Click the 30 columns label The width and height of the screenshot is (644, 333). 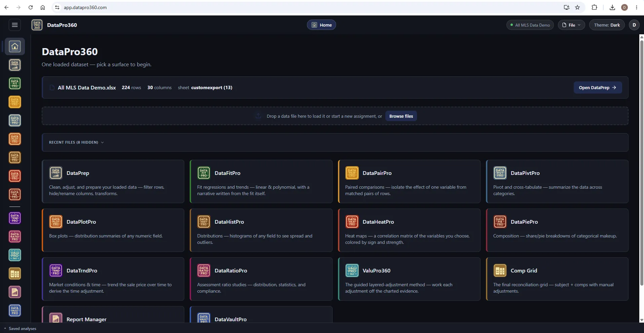coord(159,87)
